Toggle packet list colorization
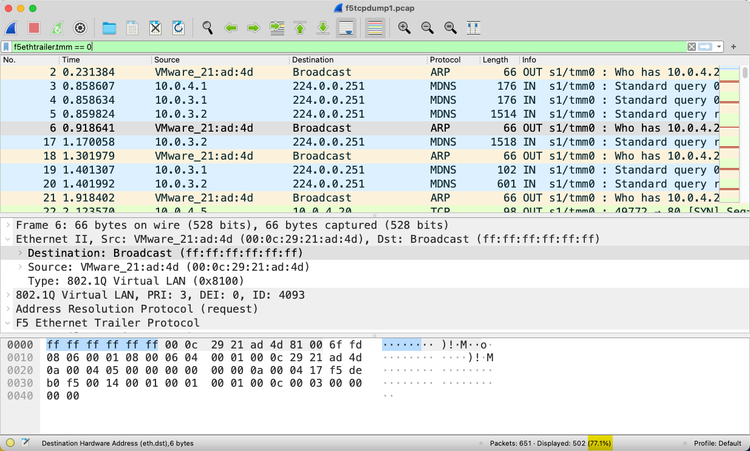 coord(375,27)
